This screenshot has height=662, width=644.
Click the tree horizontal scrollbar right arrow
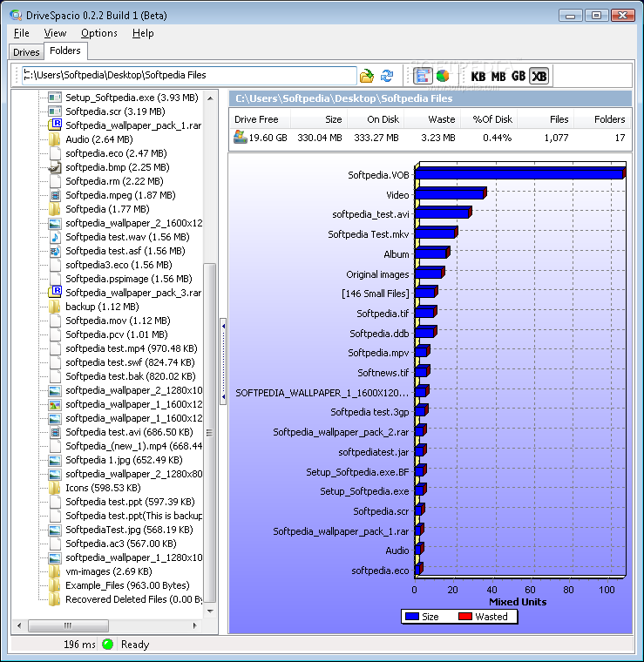tap(194, 625)
